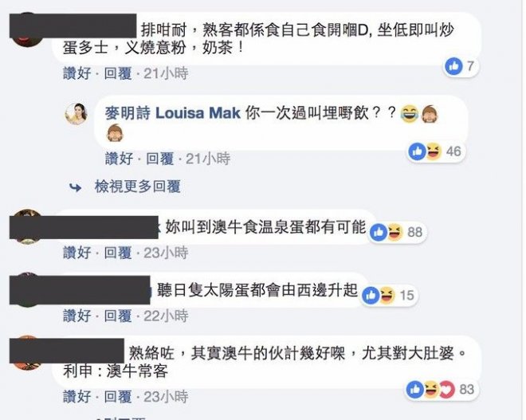Click thumbs-up reaction beside 46 count
This screenshot has width=526, height=420.
417,151
